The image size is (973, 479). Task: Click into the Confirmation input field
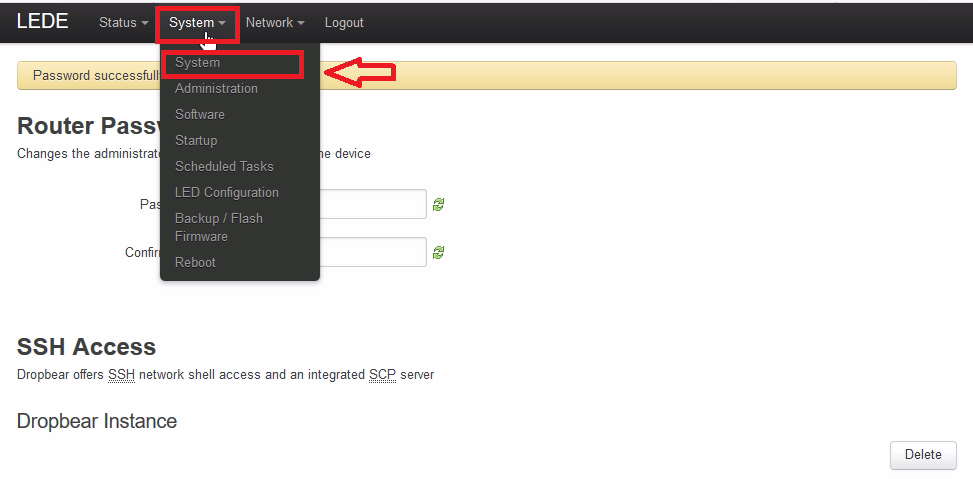pyautogui.click(x=373, y=252)
